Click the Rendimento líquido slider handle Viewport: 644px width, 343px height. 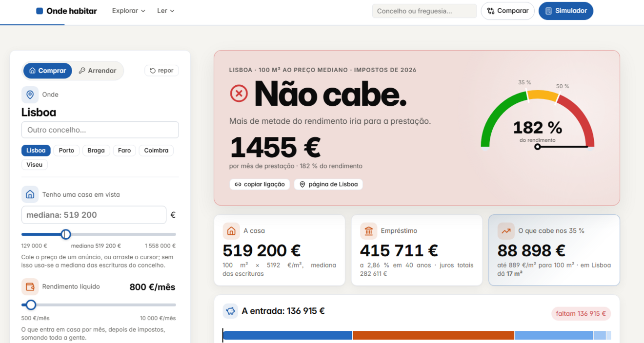pos(31,305)
